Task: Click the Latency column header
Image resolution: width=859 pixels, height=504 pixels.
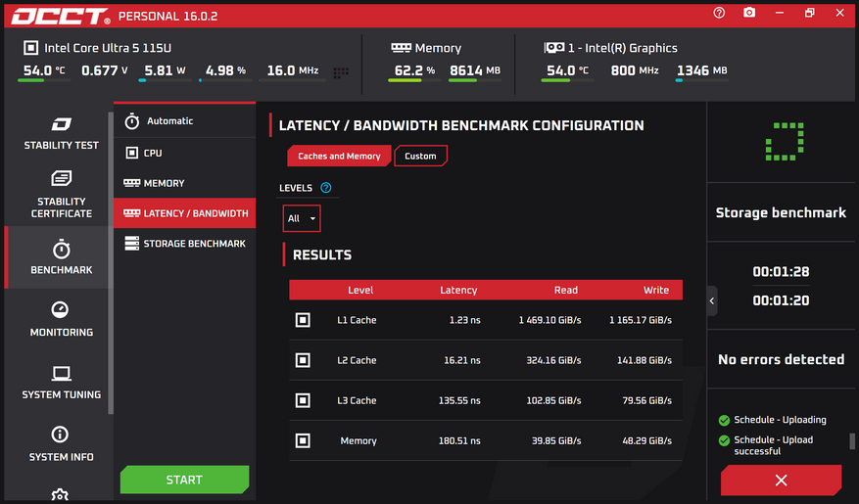Action: pos(458,290)
